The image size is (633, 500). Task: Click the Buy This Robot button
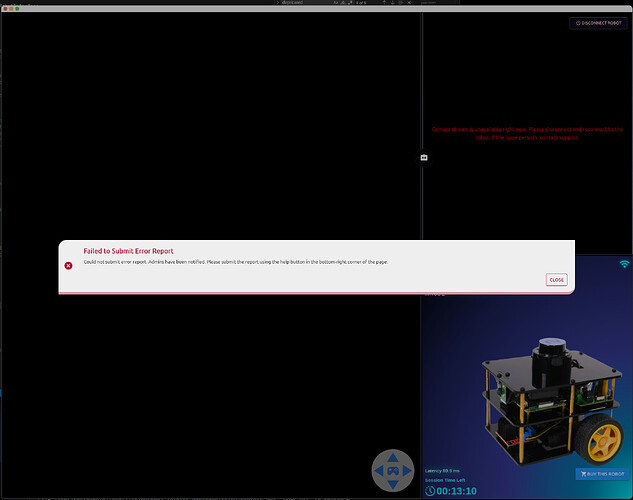(602, 474)
